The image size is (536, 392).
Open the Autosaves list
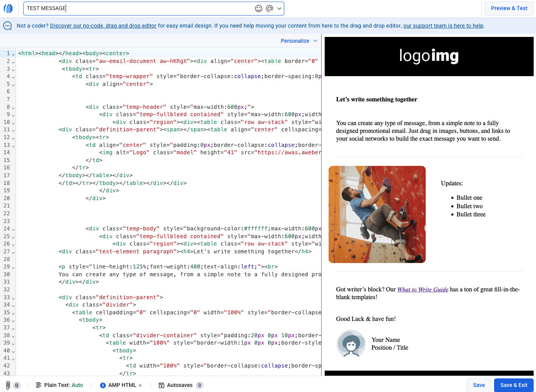coord(180,385)
